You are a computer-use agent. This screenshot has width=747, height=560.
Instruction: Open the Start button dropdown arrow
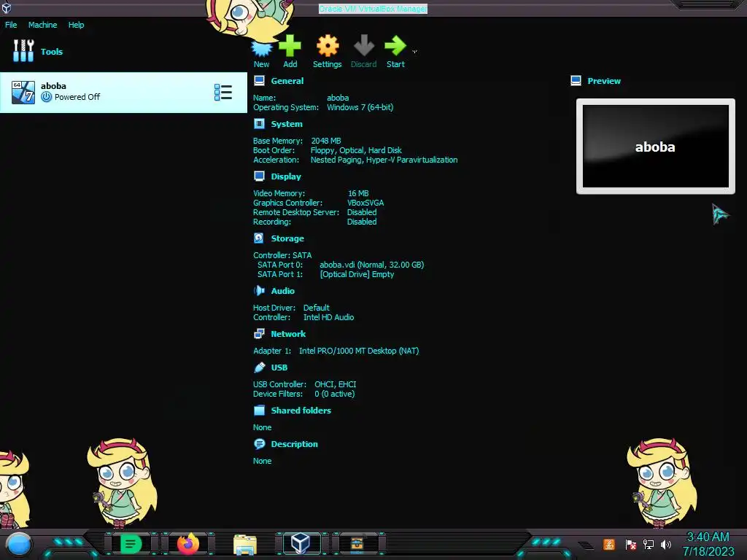pyautogui.click(x=414, y=52)
